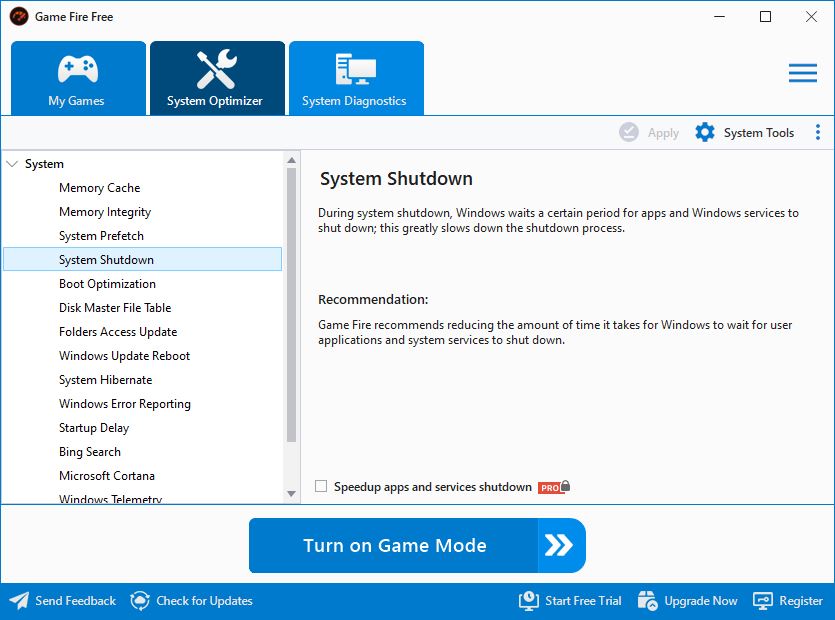Open the three-dot more options menu
The image size is (835, 620).
point(817,132)
